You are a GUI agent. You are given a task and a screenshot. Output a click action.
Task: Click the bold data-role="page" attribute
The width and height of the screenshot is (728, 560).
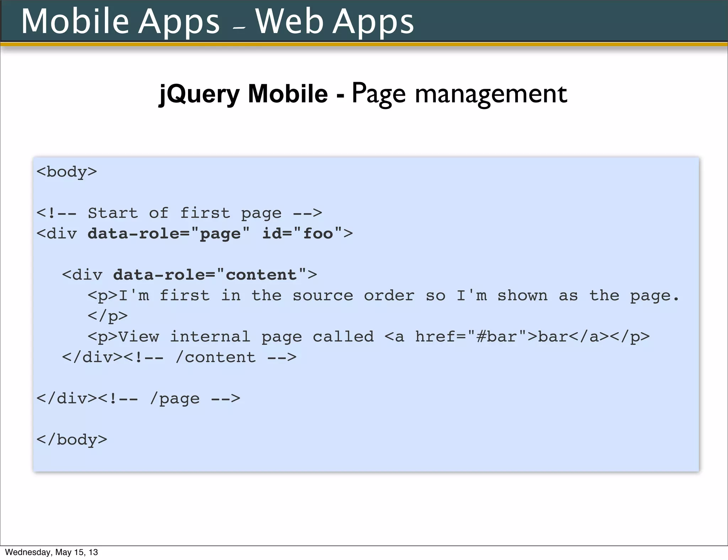click(168, 234)
